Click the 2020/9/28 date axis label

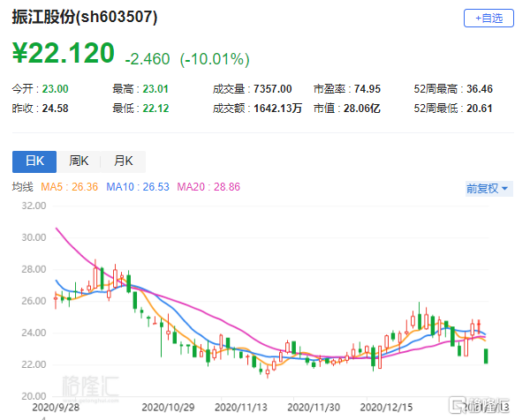pos(56,408)
